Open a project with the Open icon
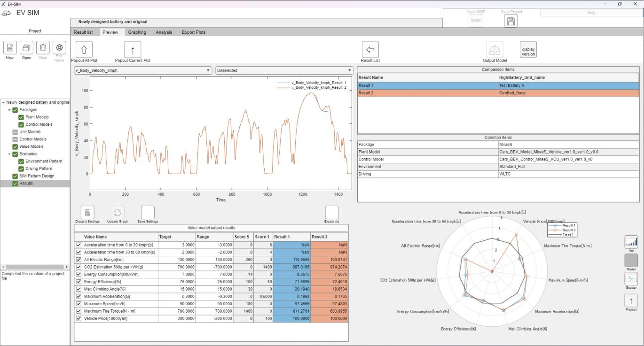The image size is (644, 346). tap(26, 48)
